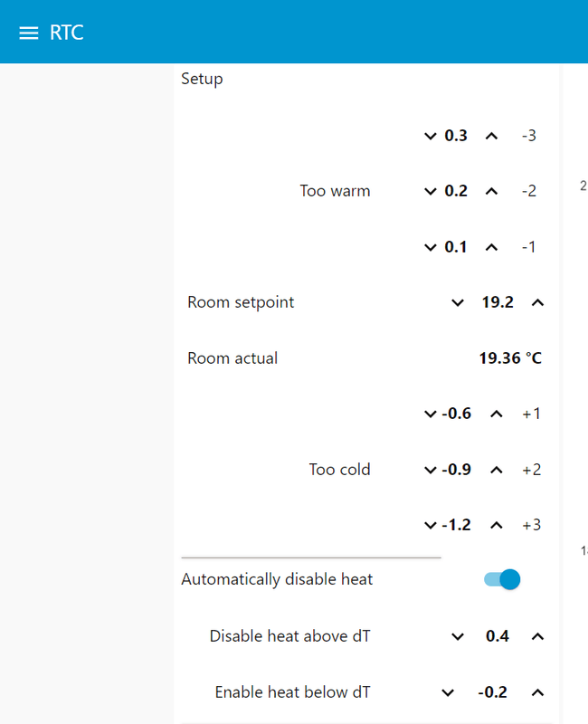Image resolution: width=588 pixels, height=724 pixels.
Task: Decrease the Too warm 0.1 threshold
Action: coord(431,246)
